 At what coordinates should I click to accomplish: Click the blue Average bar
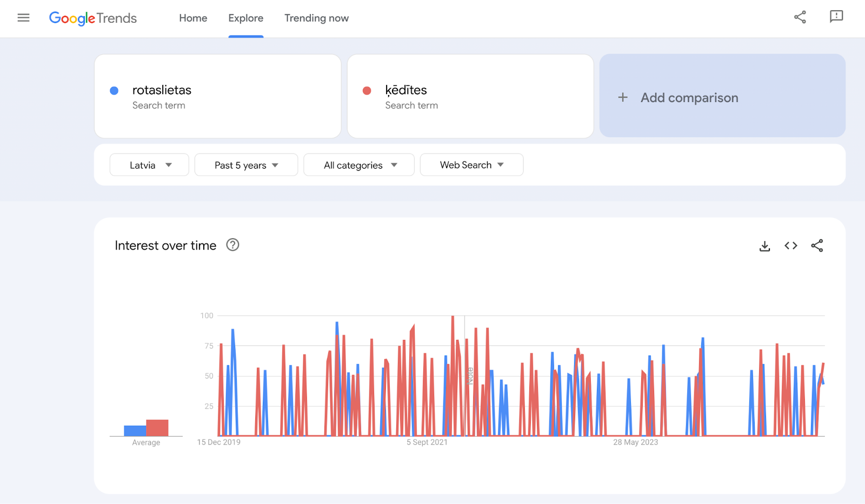[135, 431]
